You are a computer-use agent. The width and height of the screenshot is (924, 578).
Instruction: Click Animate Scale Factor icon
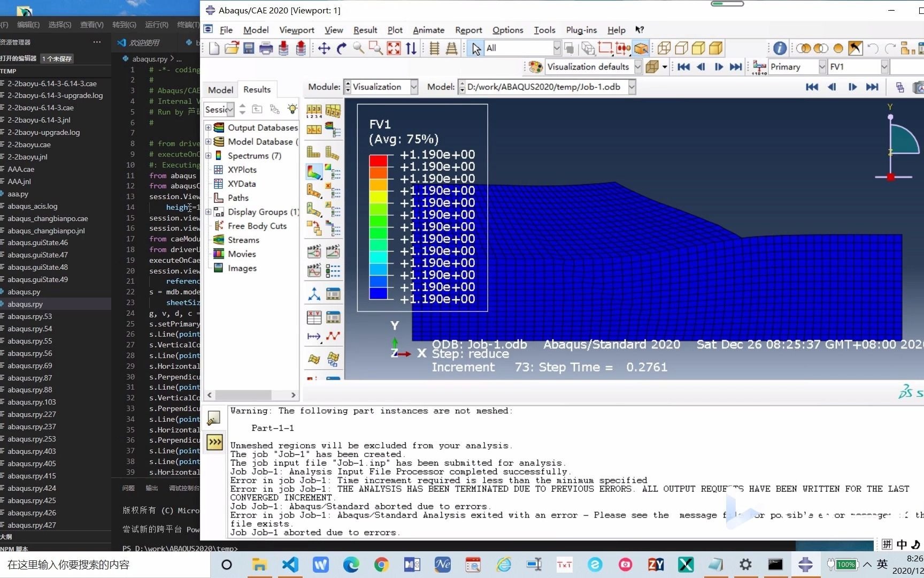314,252
